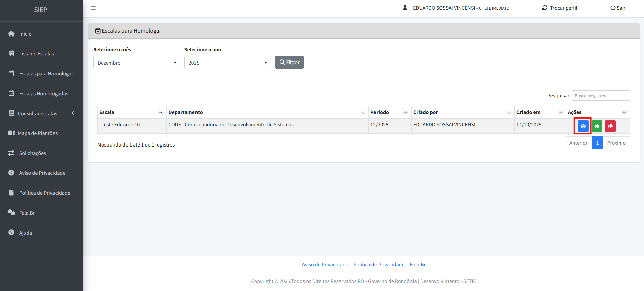The image size is (644, 291).
Task: Click the blue eye view icon
Action: click(583, 126)
